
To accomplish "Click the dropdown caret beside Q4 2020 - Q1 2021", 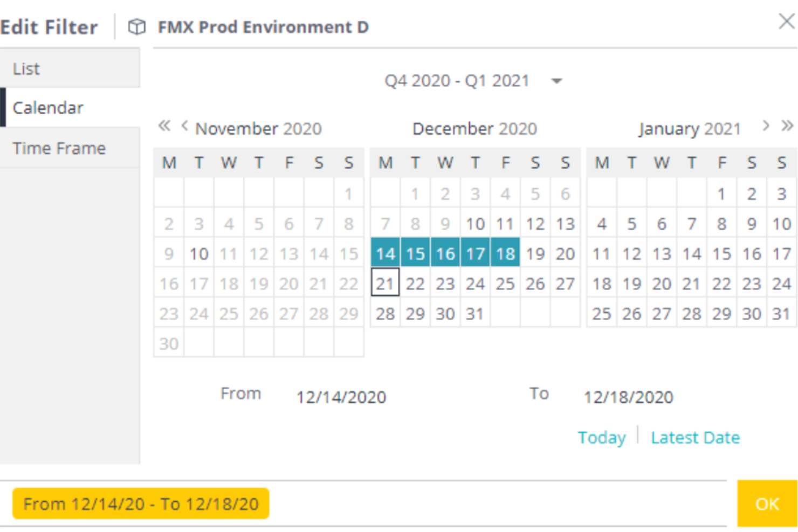I will (x=556, y=81).
